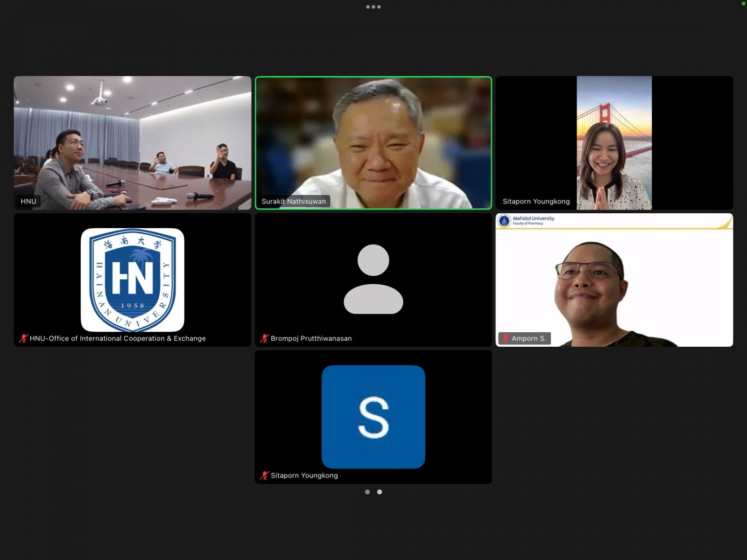
Task: Select the HNU conference room video tile
Action: coord(133,143)
